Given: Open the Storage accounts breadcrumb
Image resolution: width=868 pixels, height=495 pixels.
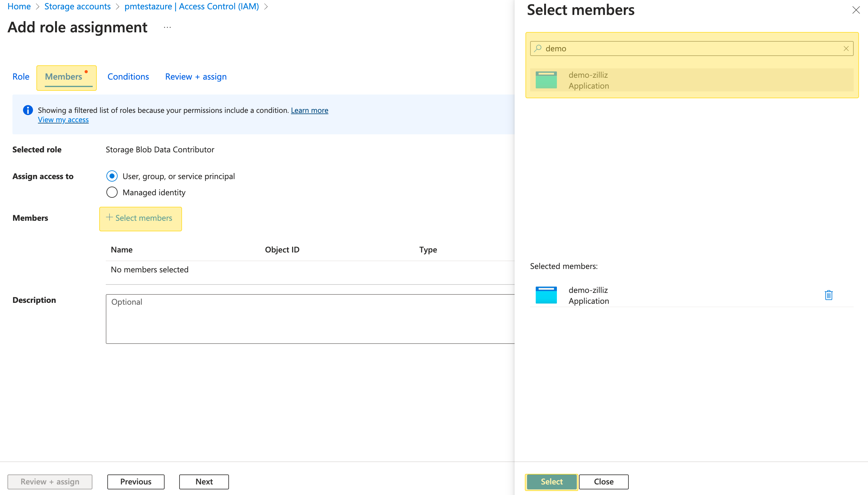Looking at the screenshot, I should (x=77, y=7).
